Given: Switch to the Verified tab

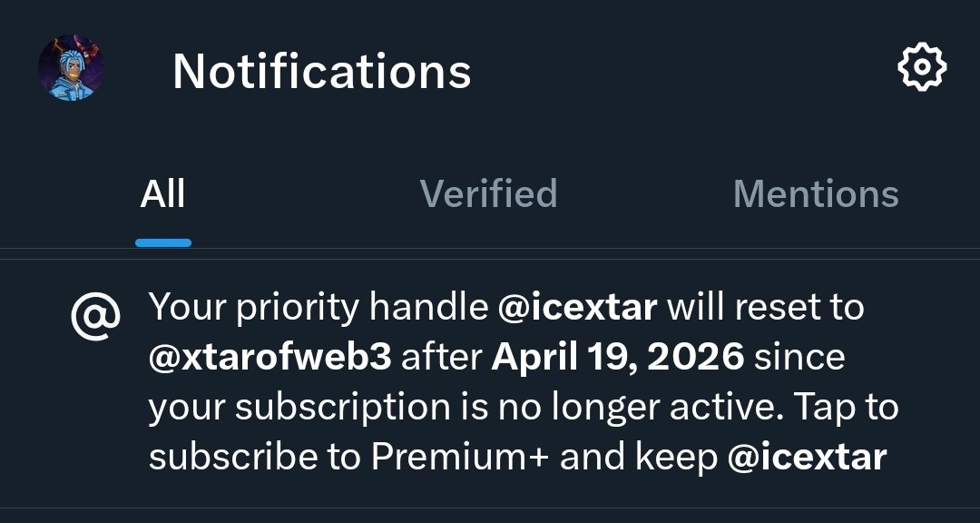Looking at the screenshot, I should [488, 194].
